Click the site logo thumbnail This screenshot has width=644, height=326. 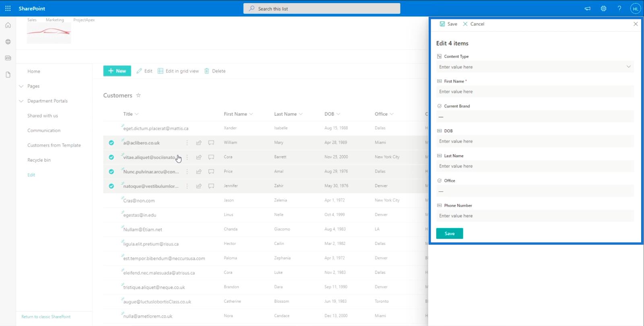(x=49, y=33)
